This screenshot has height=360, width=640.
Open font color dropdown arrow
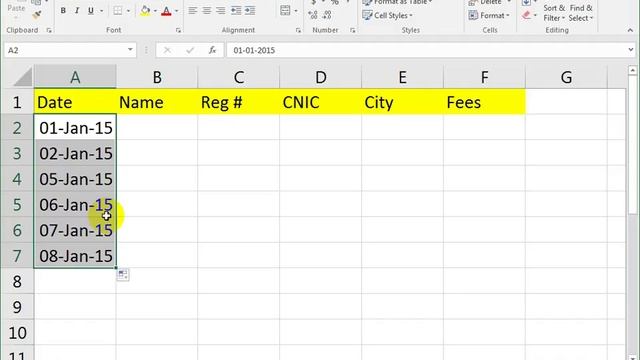176,11
